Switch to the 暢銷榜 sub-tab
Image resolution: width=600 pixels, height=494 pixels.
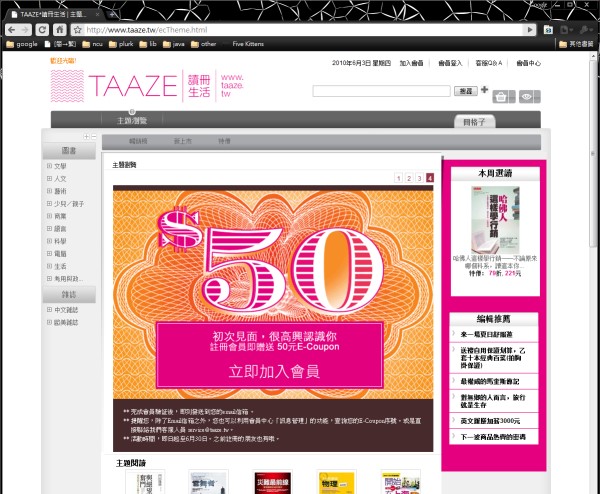(x=138, y=141)
